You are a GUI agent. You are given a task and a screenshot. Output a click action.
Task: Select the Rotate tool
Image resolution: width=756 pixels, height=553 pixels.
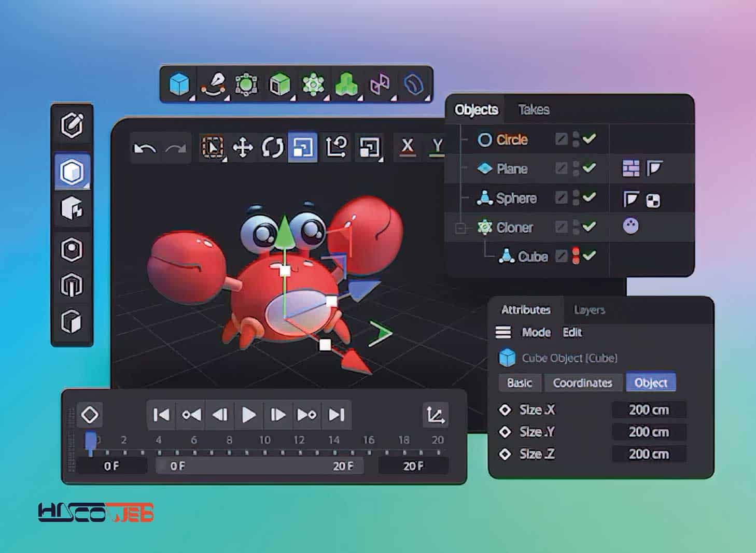[273, 148]
